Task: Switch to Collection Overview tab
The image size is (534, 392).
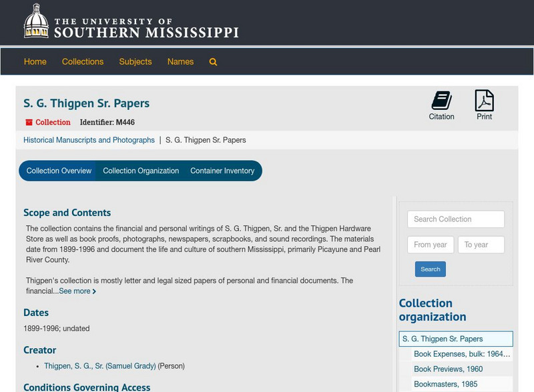Action: [x=58, y=171]
